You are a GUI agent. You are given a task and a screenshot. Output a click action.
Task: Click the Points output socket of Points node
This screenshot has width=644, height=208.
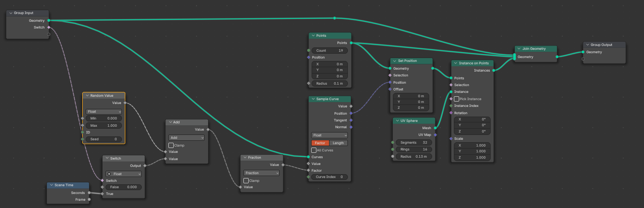click(351, 43)
